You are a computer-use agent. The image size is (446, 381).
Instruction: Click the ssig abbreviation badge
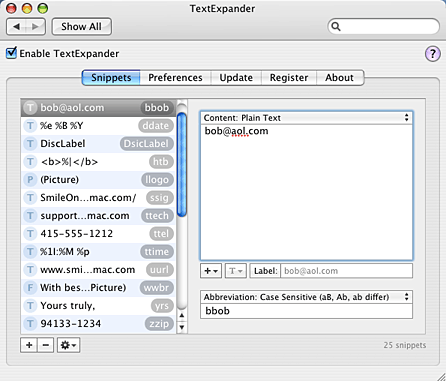point(160,198)
